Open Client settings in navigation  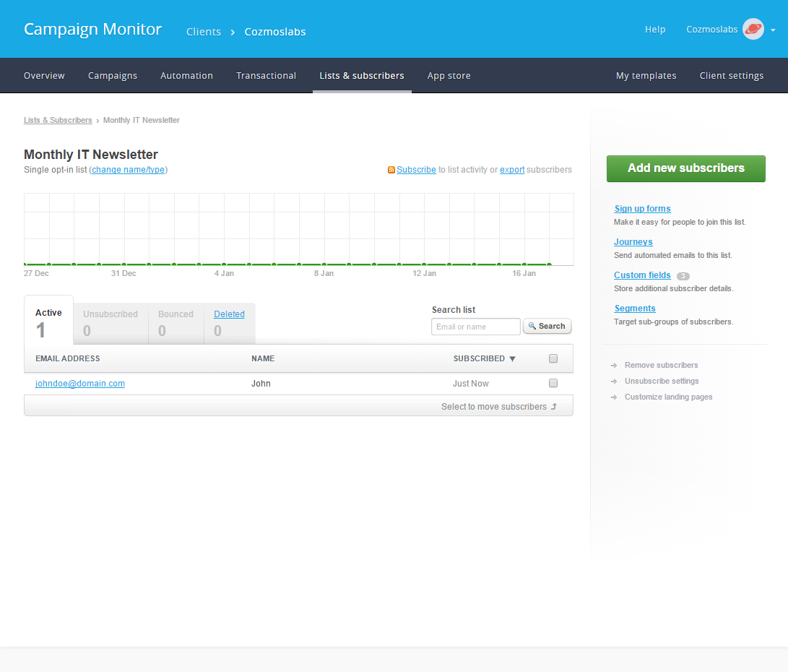(x=731, y=75)
